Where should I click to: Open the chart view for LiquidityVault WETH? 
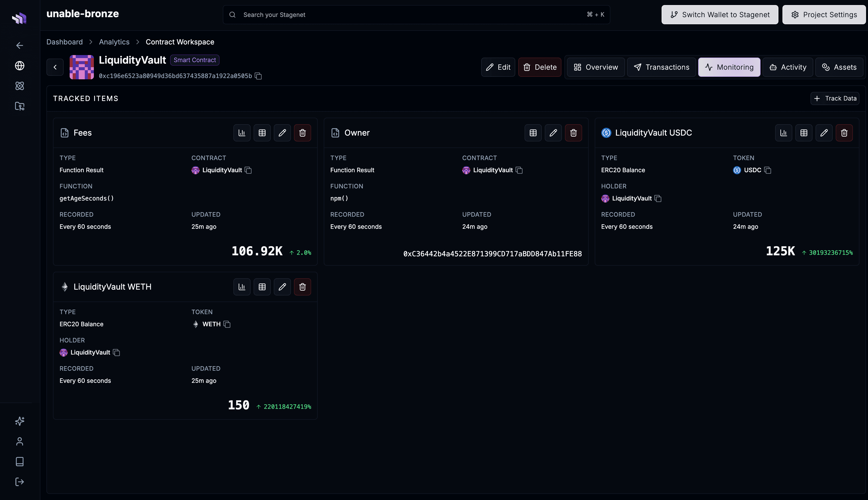[x=242, y=287]
